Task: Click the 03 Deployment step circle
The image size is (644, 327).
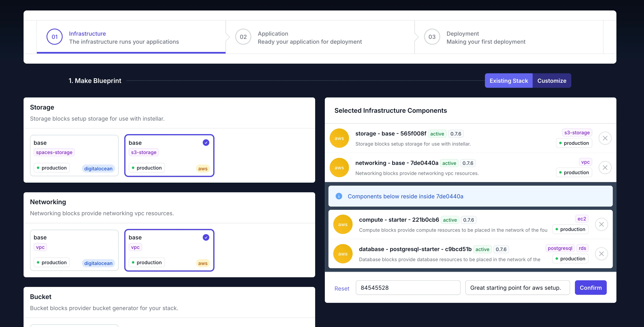Action: [x=432, y=37]
